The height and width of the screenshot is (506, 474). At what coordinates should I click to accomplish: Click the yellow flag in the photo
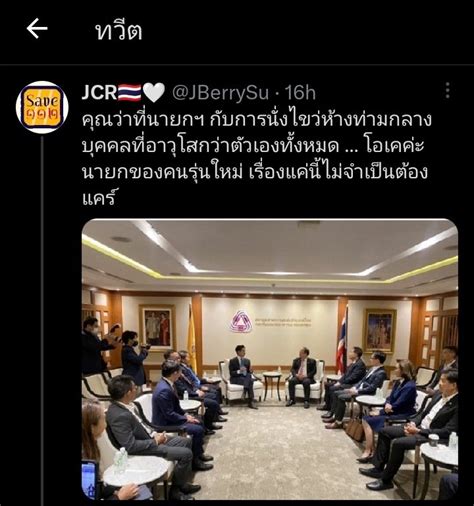coord(192,337)
